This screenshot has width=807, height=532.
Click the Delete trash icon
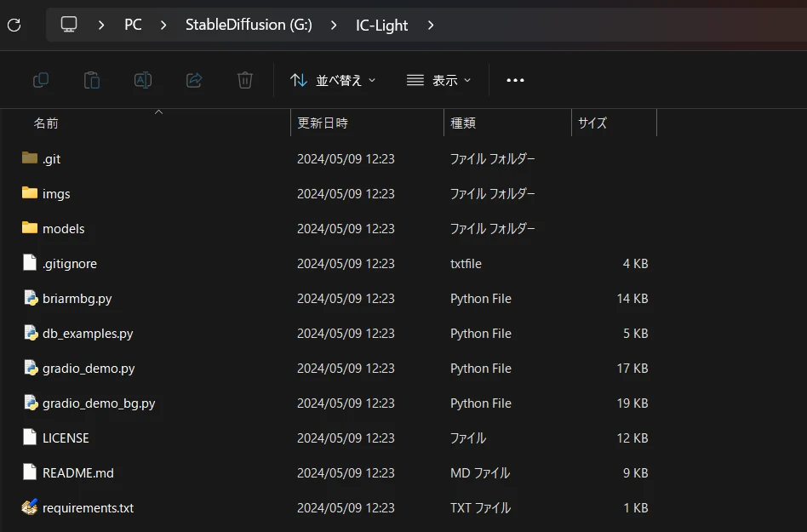(x=245, y=80)
